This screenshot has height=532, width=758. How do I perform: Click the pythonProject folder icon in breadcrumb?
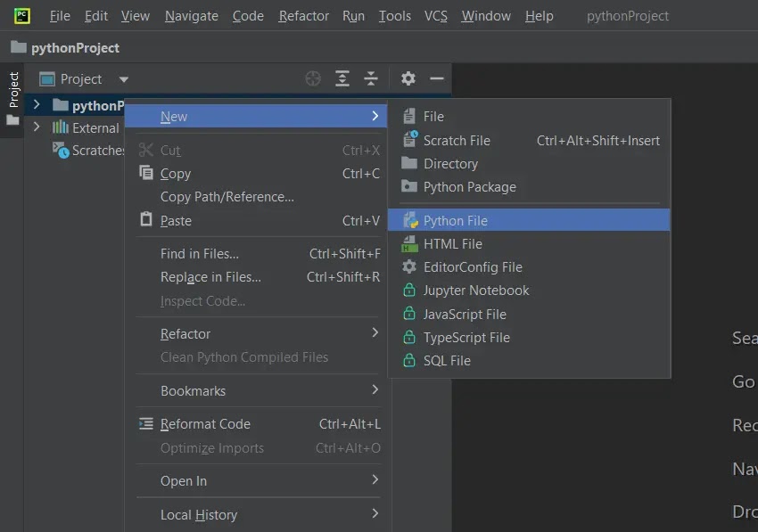[x=19, y=47]
